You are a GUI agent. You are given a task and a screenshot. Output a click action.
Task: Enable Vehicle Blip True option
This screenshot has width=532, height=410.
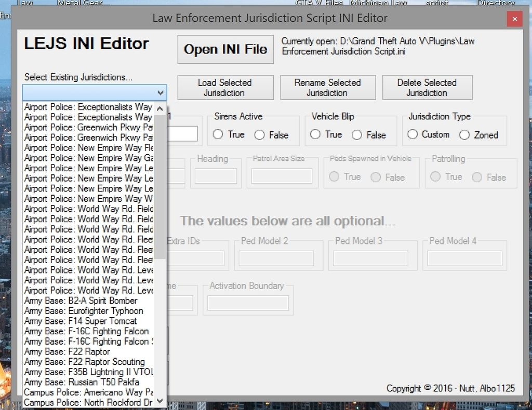coord(315,134)
